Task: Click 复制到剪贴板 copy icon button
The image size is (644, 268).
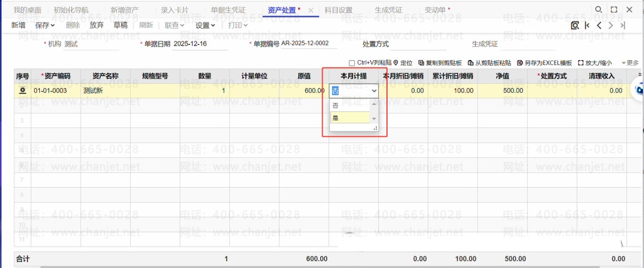Action: [440, 63]
